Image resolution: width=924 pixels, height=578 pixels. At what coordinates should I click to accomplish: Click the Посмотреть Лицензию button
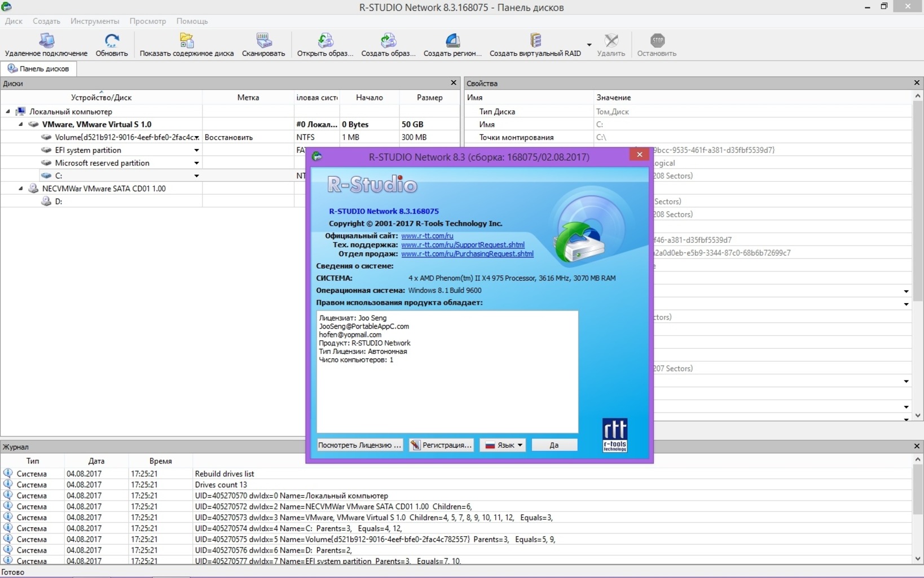click(x=359, y=445)
